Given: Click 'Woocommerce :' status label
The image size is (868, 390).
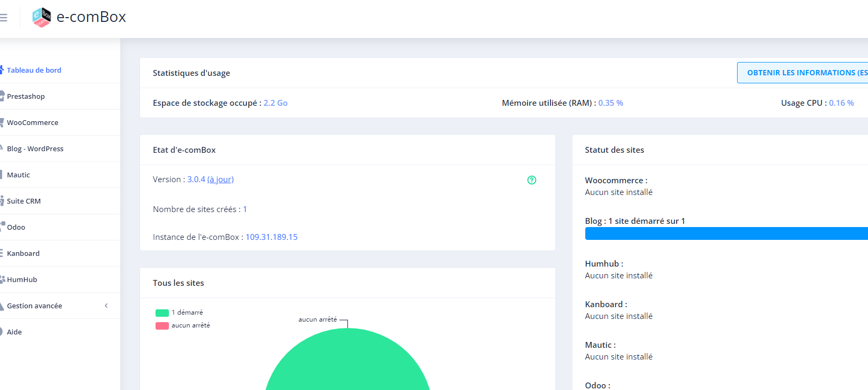Looking at the screenshot, I should click(x=616, y=181).
